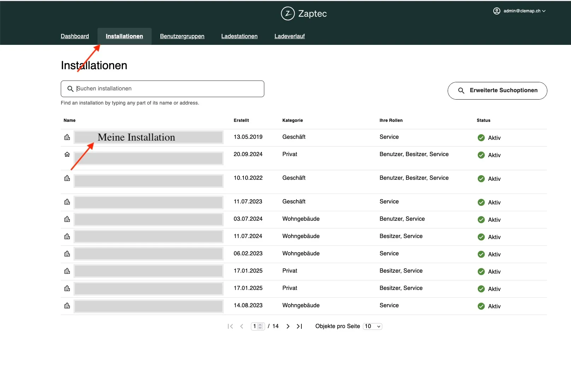571x392 pixels.
Task: Click Benutzer, Service roles cell
Action: (402, 219)
